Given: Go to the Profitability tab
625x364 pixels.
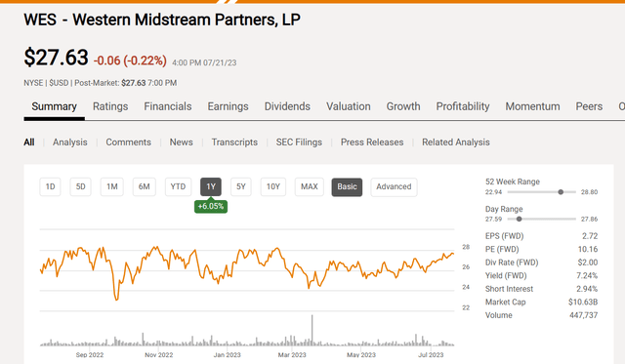Looking at the screenshot, I should tap(463, 106).
